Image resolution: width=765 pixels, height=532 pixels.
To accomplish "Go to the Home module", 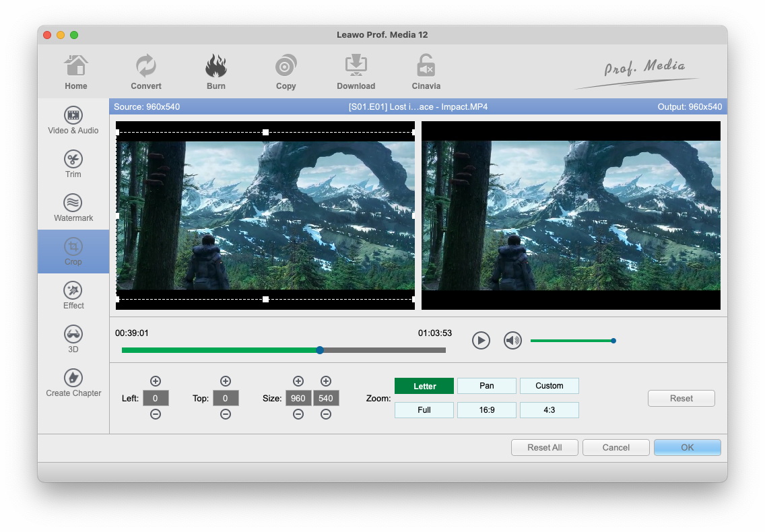I will [75, 72].
